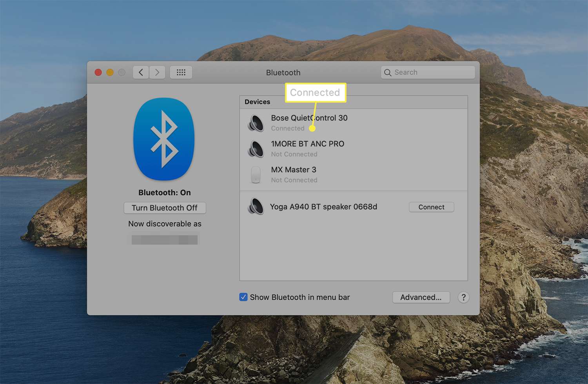Click the Bluetooth window title
Screen dimensions: 588x384
[x=283, y=72]
